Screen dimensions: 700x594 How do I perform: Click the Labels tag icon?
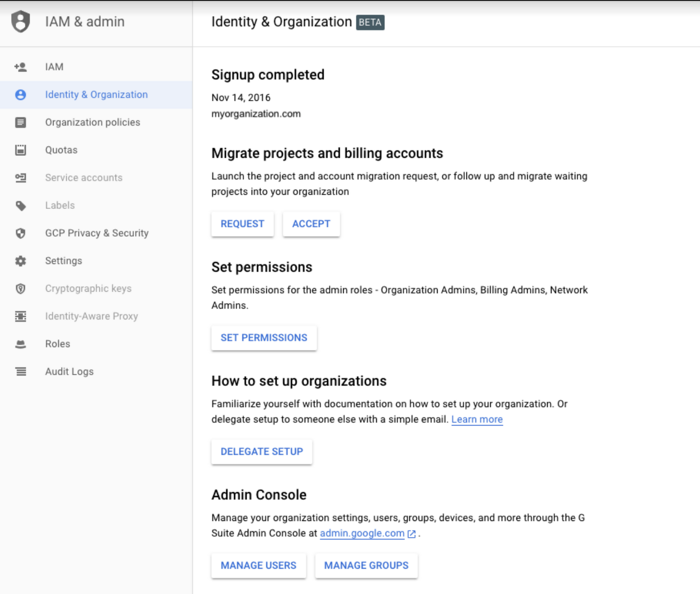click(x=21, y=206)
